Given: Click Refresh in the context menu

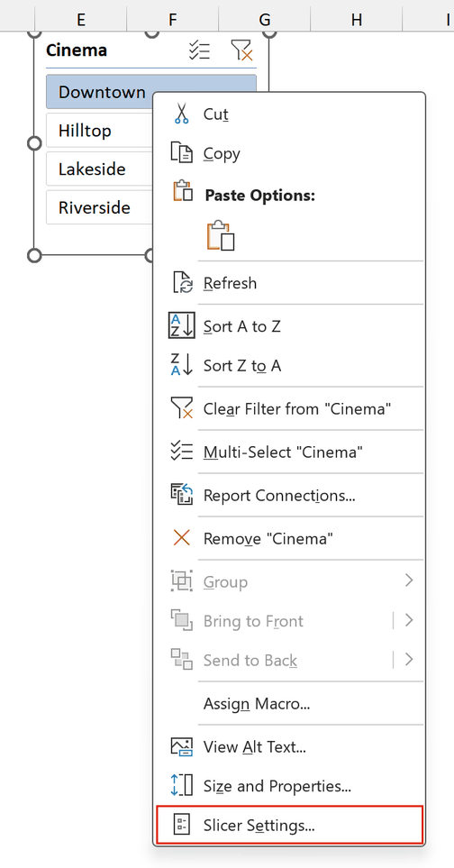Looking at the screenshot, I should point(289,283).
